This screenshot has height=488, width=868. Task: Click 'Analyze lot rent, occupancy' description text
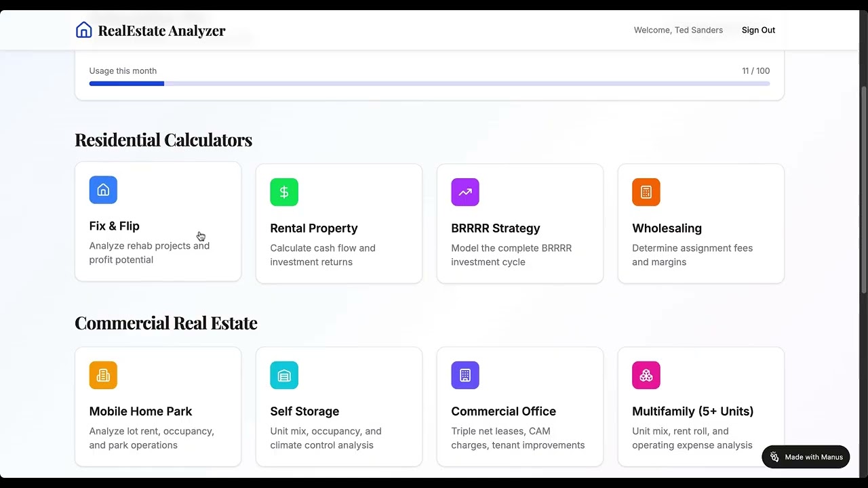tap(152, 438)
